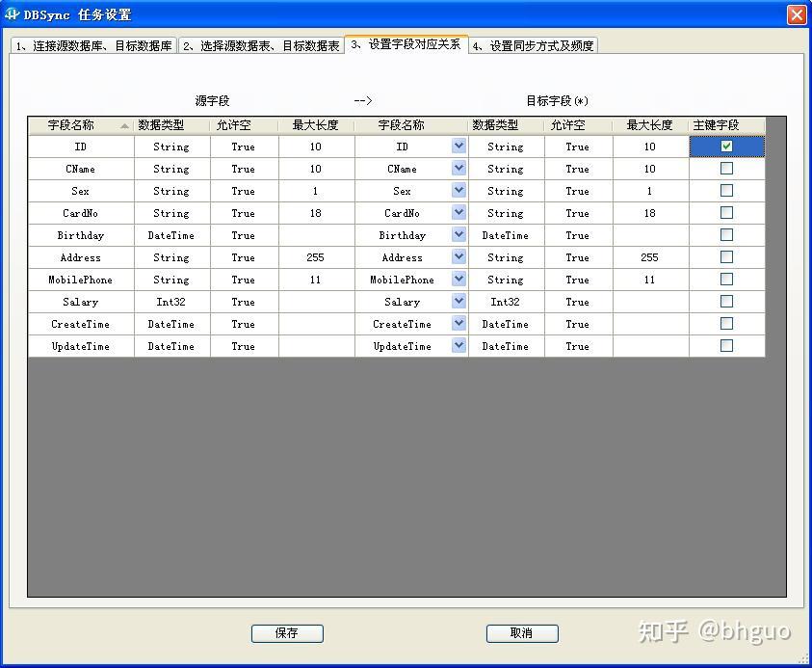Open the UpdateTime target field dropdown

click(x=457, y=346)
